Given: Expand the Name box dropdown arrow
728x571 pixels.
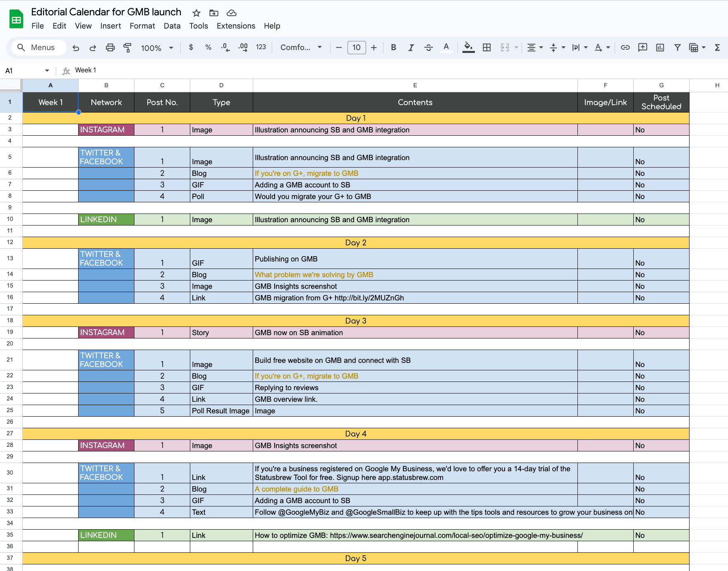Looking at the screenshot, I should tap(47, 71).
